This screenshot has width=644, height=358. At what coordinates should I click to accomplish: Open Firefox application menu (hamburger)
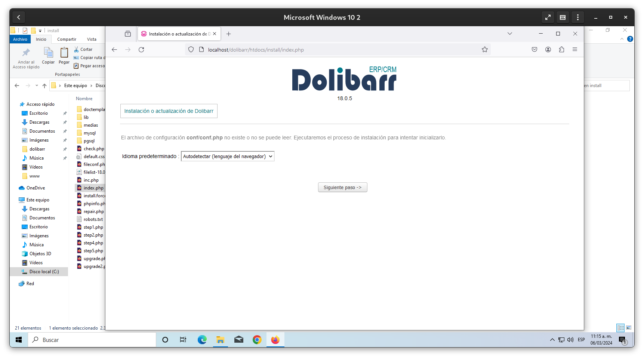point(575,50)
